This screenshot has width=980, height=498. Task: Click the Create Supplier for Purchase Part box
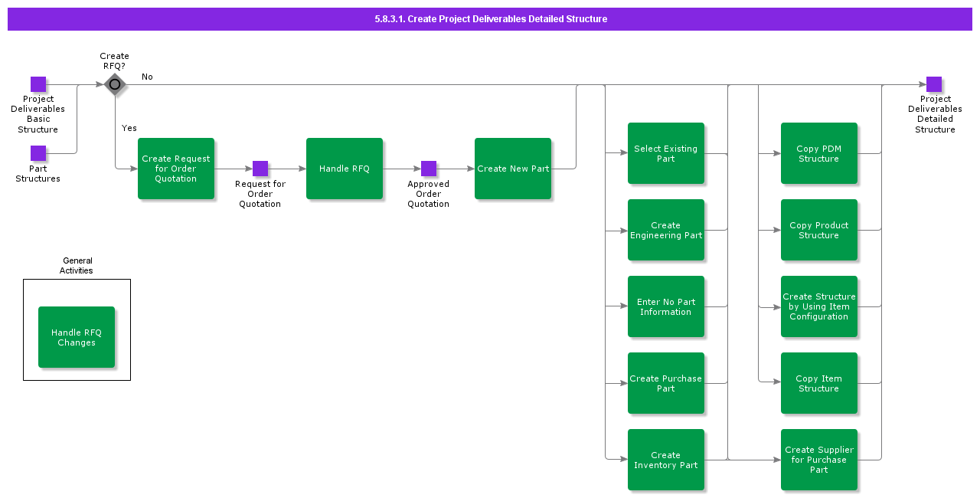pyautogui.click(x=819, y=460)
